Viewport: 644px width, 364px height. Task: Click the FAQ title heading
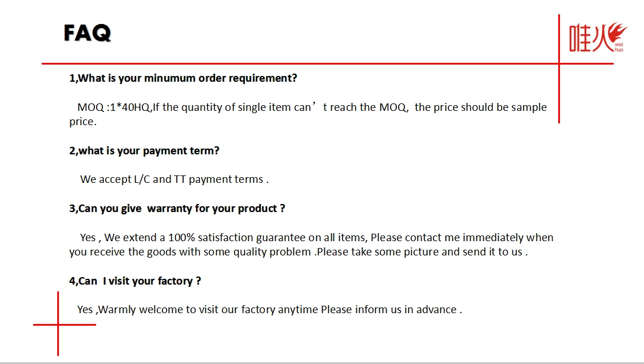click(87, 33)
